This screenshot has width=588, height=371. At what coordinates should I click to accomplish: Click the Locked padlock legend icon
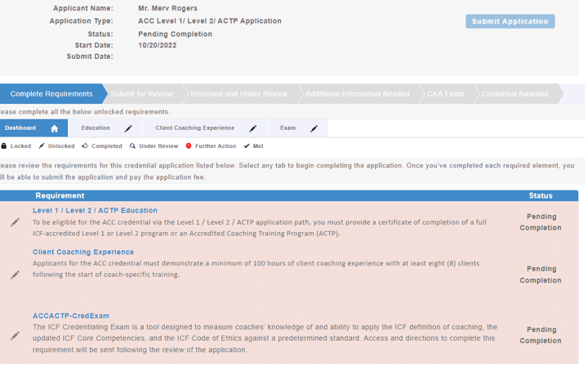(4, 146)
